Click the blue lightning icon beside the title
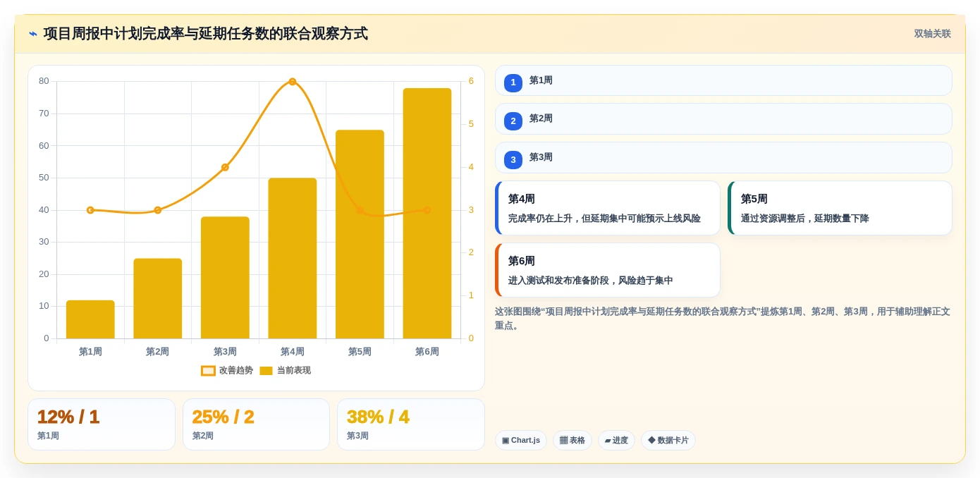This screenshot has width=980, height=478. pyautogui.click(x=33, y=34)
